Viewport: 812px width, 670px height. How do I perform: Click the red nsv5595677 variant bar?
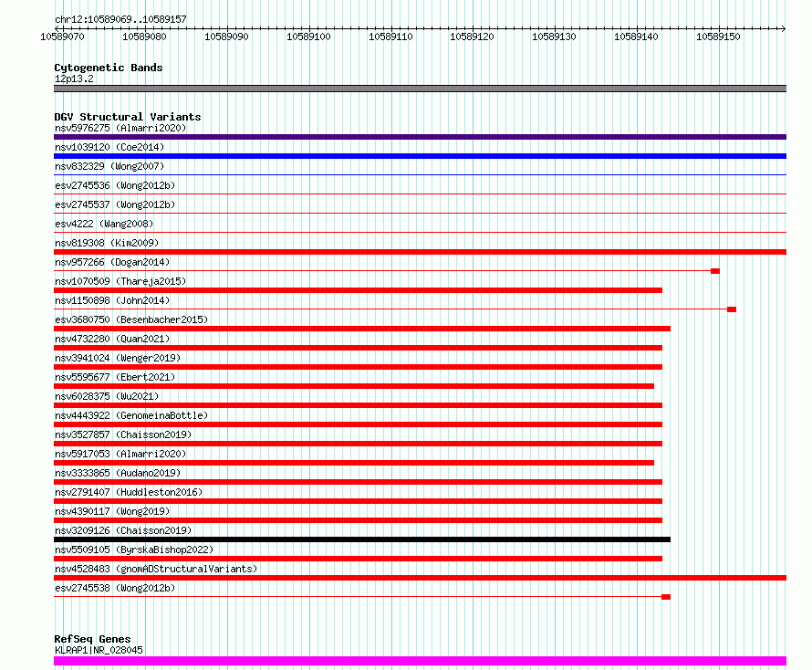354,386
